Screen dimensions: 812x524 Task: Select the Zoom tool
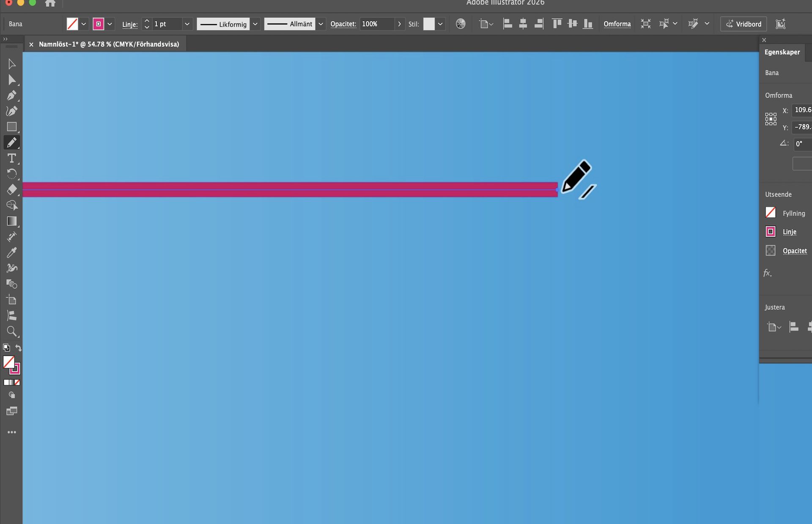(11, 331)
